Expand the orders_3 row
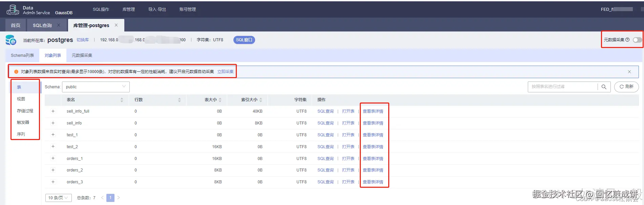 click(53, 182)
